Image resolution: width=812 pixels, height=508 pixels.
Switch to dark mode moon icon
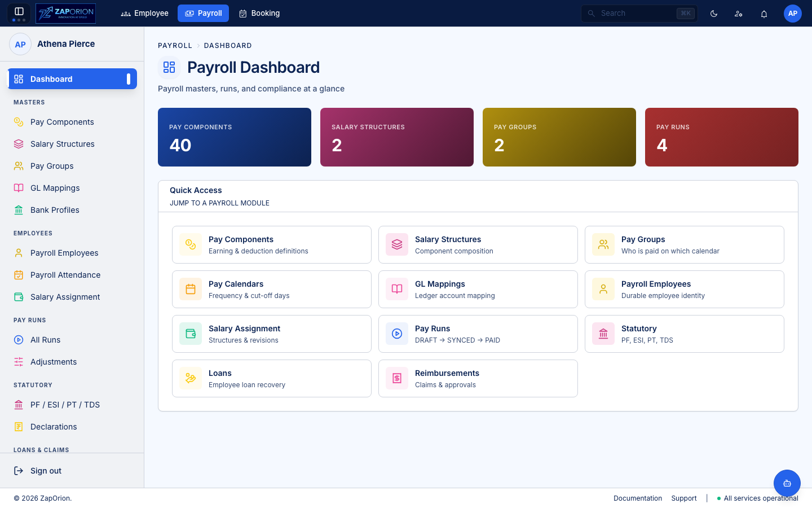(x=714, y=14)
